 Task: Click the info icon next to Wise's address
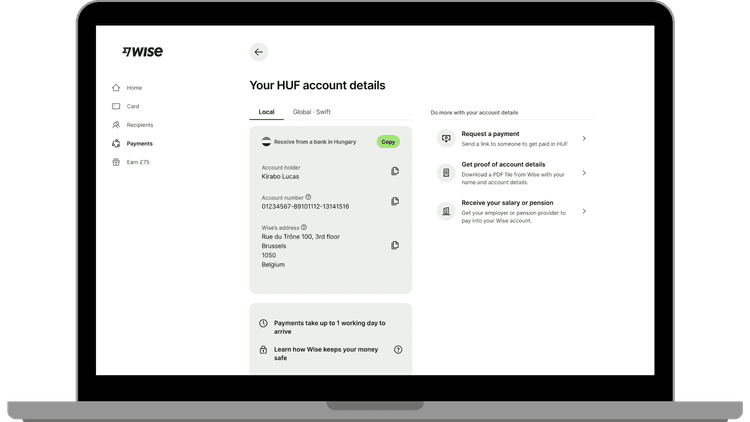[304, 227]
